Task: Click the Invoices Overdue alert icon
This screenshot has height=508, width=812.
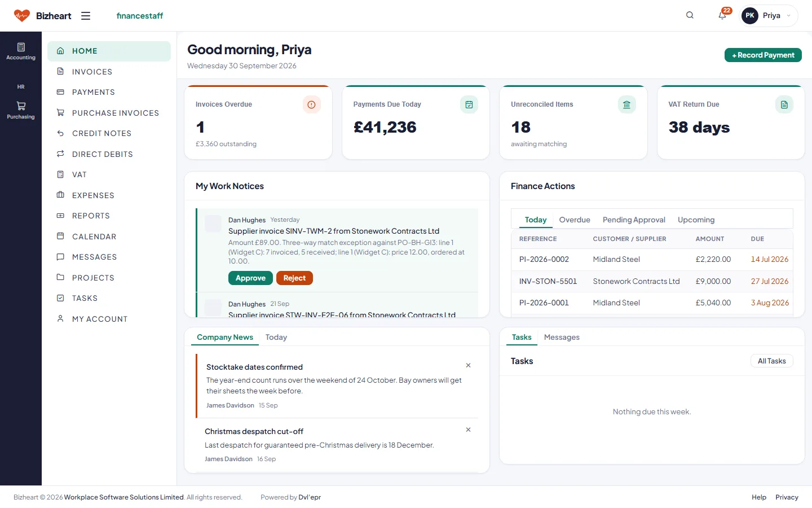Action: [x=311, y=104]
